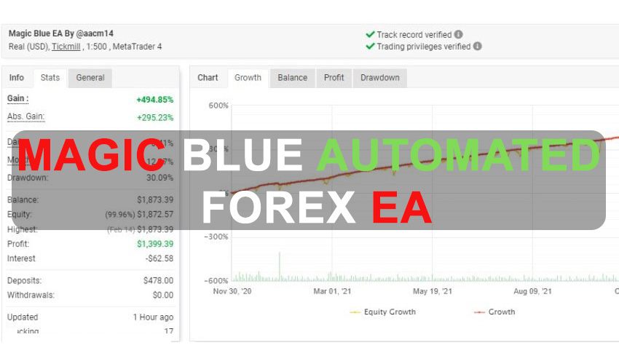Click the May 19, '21 axis date
619x364 pixels.
click(x=433, y=291)
